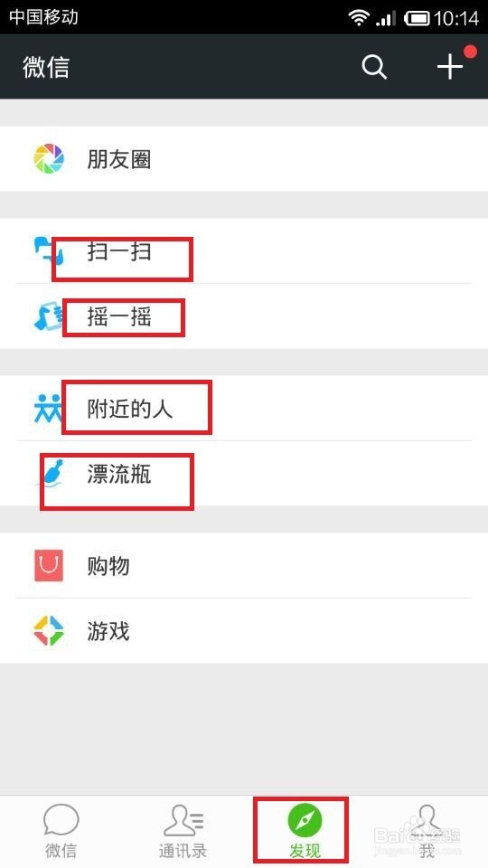Open 游戏 list entry text
The width and height of the screenshot is (488, 868).
click(x=108, y=631)
